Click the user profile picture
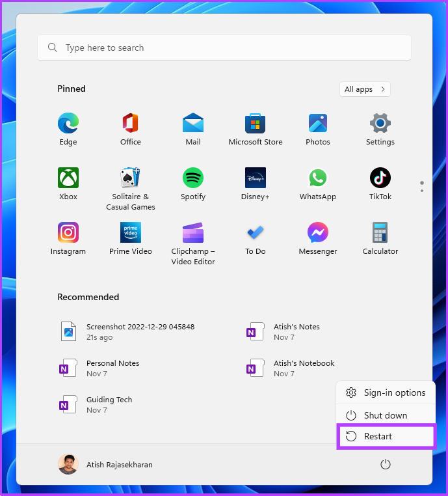The height and width of the screenshot is (496, 448). 68,464
